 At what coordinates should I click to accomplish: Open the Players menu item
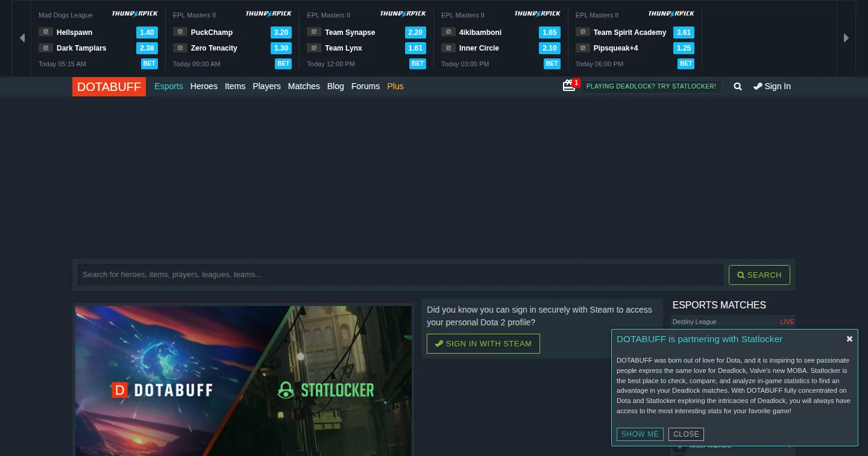click(x=266, y=86)
